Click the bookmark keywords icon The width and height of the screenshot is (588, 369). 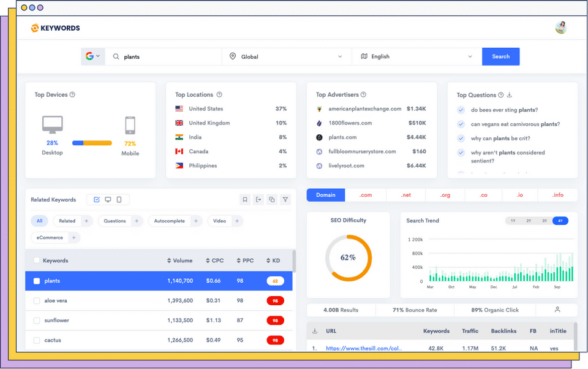coord(245,200)
